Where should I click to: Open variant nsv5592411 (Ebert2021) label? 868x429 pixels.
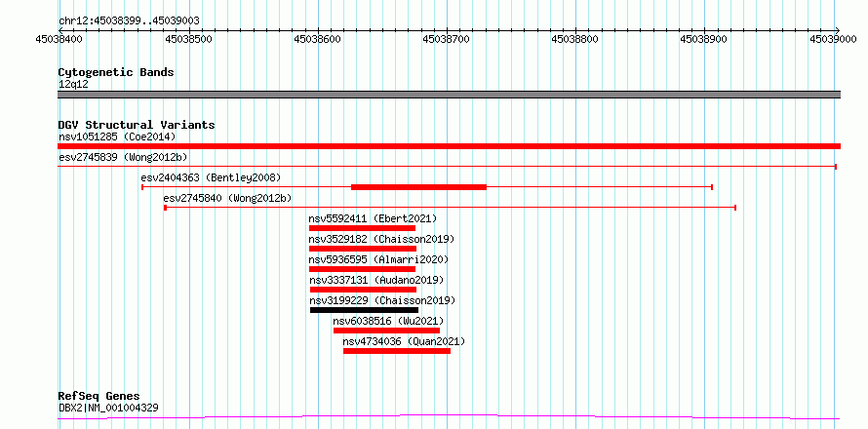pyautogui.click(x=374, y=218)
